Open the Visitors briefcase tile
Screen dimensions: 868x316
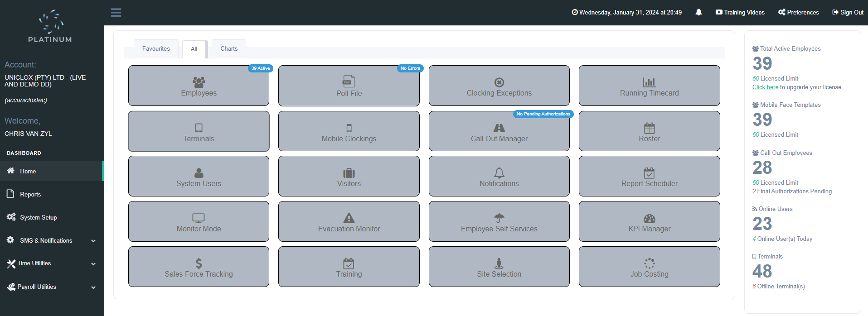tap(349, 177)
